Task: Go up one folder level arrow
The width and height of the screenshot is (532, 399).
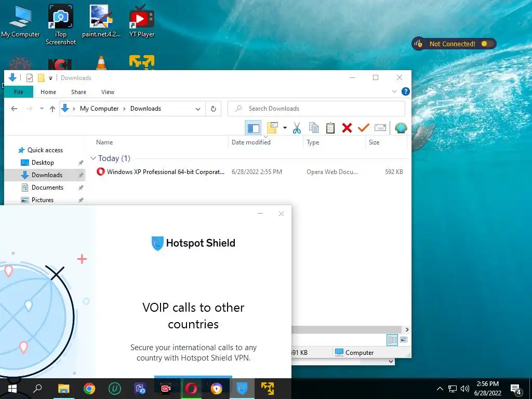Action: pos(52,109)
